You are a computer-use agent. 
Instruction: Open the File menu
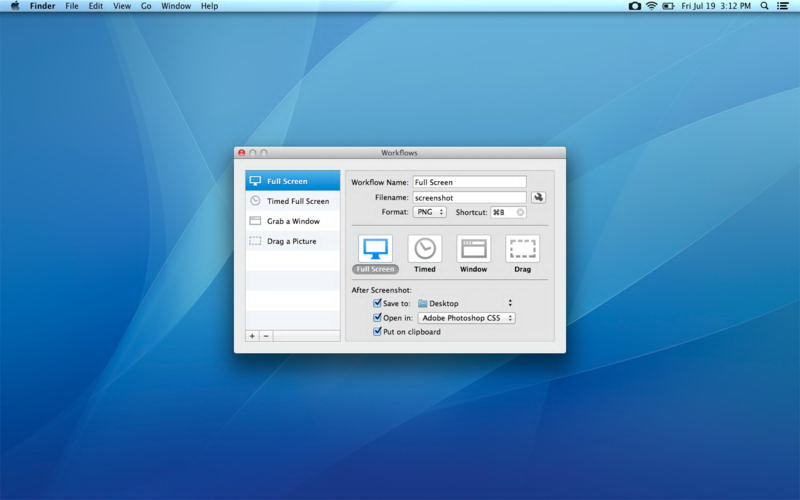pyautogui.click(x=72, y=6)
